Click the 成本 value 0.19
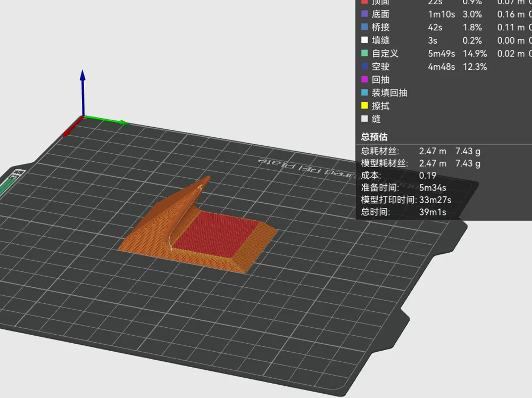The width and height of the screenshot is (532, 398). [x=428, y=176]
